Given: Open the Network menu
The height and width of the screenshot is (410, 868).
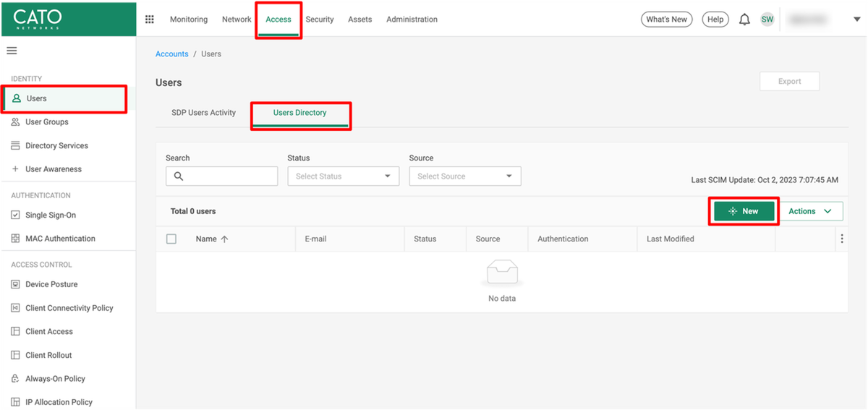Looking at the screenshot, I should pos(237,20).
